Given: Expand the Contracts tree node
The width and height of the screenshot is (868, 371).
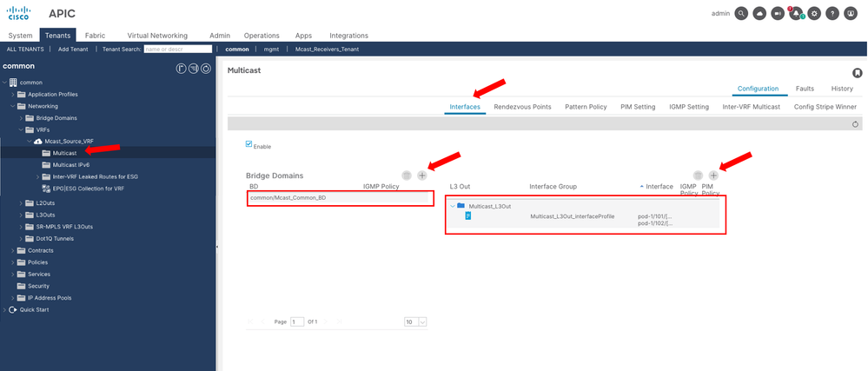Looking at the screenshot, I should pos(13,250).
